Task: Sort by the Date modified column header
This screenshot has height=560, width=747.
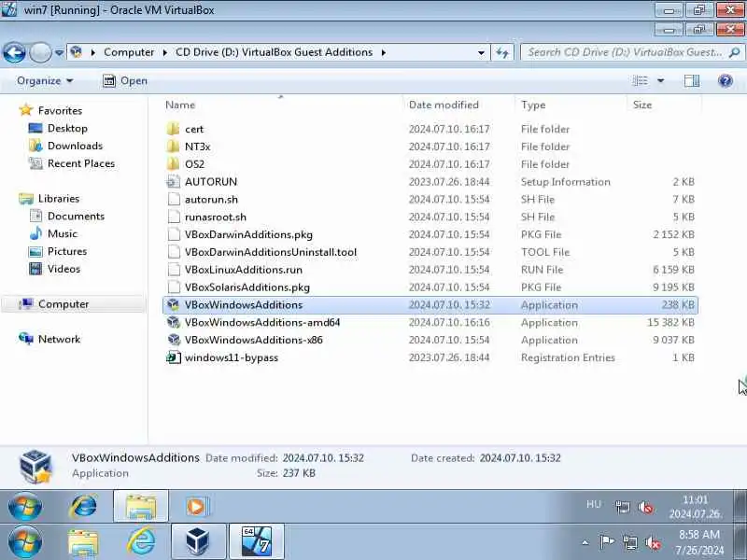Action: (x=444, y=105)
